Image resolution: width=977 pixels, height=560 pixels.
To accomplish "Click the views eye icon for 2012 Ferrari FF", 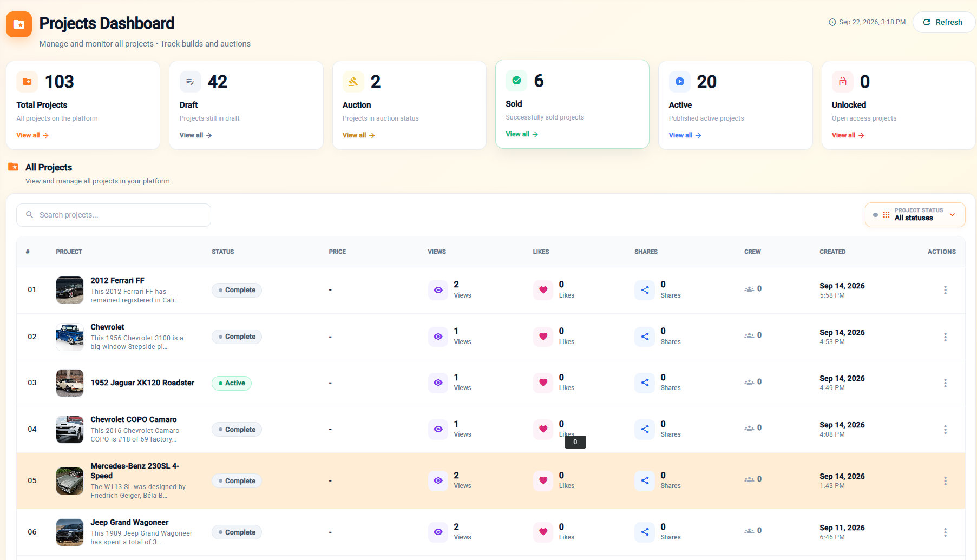I will [x=438, y=290].
